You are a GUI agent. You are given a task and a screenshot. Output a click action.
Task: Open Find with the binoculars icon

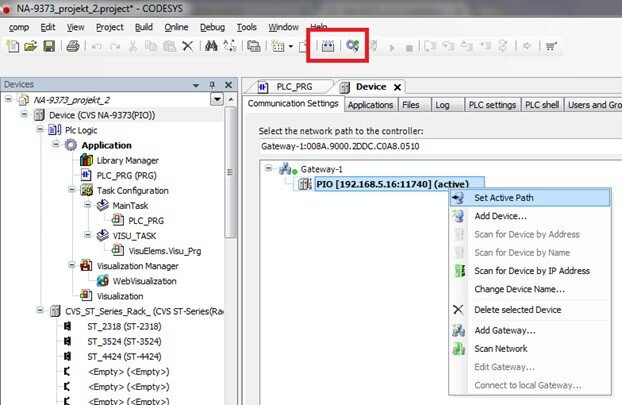click(x=211, y=46)
